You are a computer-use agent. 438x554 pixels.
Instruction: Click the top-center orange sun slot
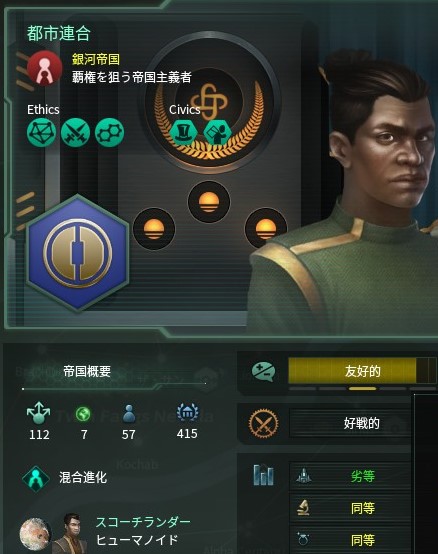click(209, 202)
